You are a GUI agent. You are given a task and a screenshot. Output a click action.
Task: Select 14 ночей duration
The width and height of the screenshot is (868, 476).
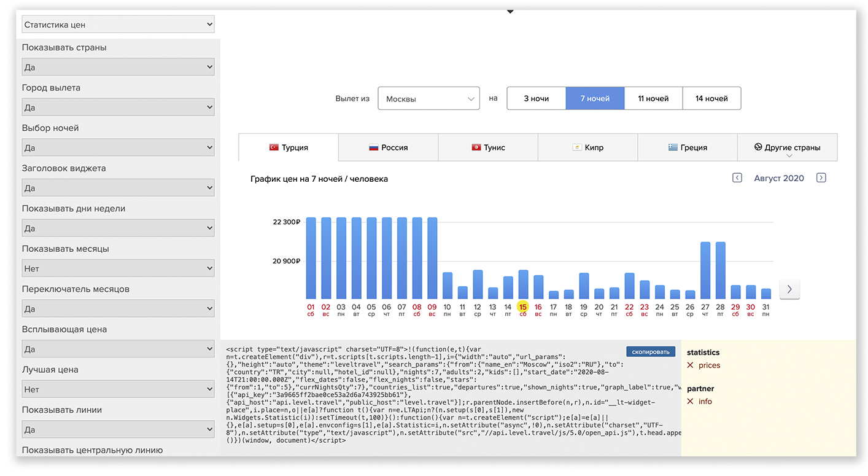click(711, 98)
